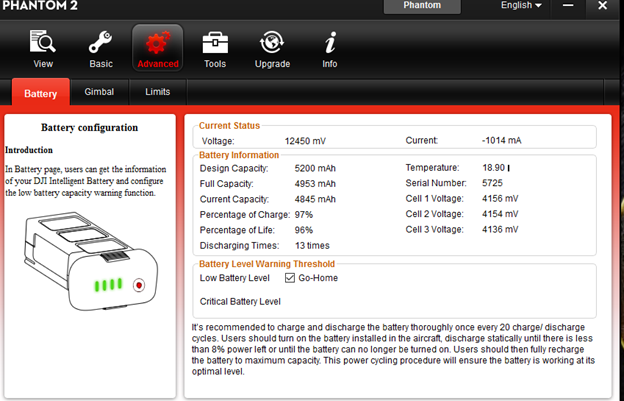
Task: Click the Battery configuration heading
Action: pos(90,128)
